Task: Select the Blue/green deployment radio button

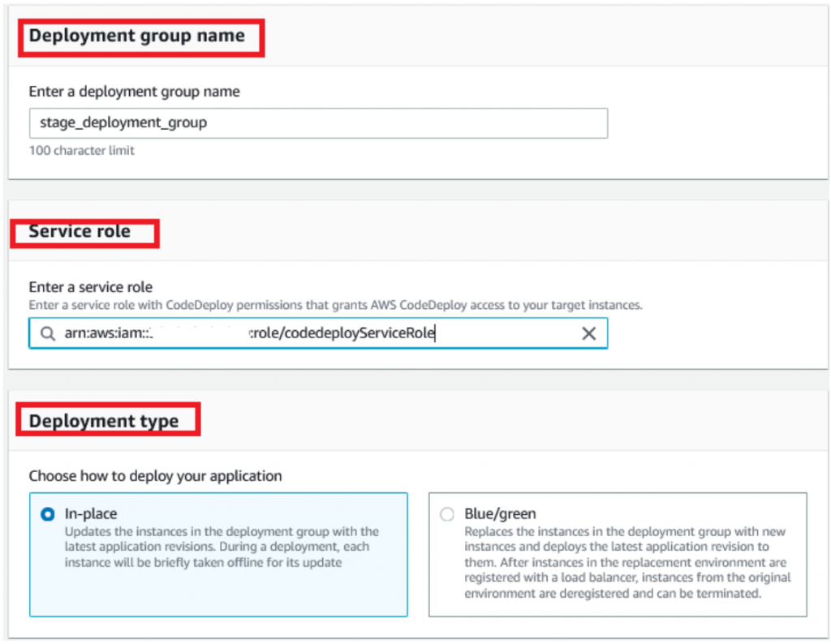Action: 447,514
